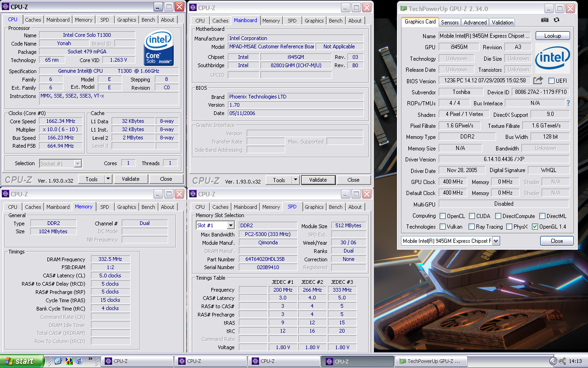Launch Internet Explorer from Quick Launch
The width and height of the screenshot is (588, 368).
pos(58,361)
